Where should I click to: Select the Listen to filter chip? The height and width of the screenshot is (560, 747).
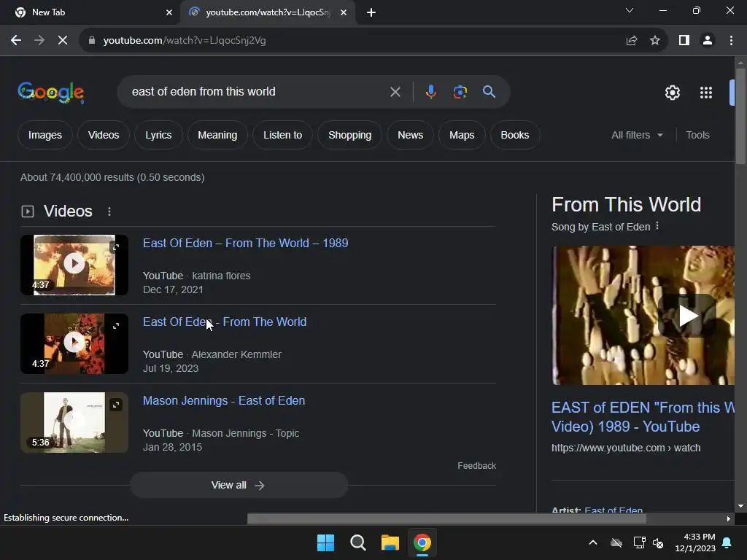(282, 135)
